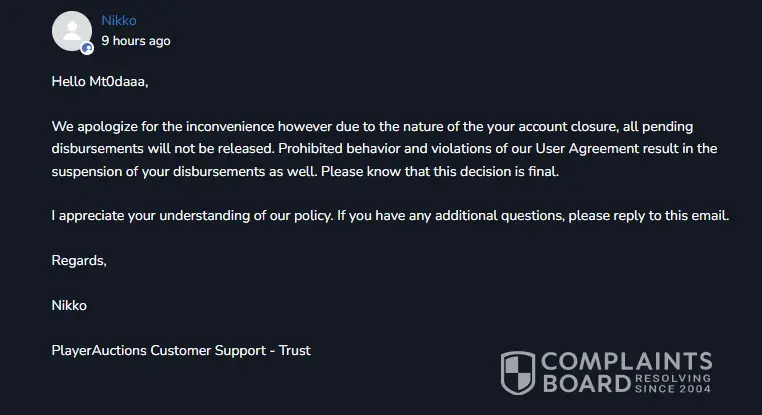Click the small badge on the avatar

click(88, 48)
